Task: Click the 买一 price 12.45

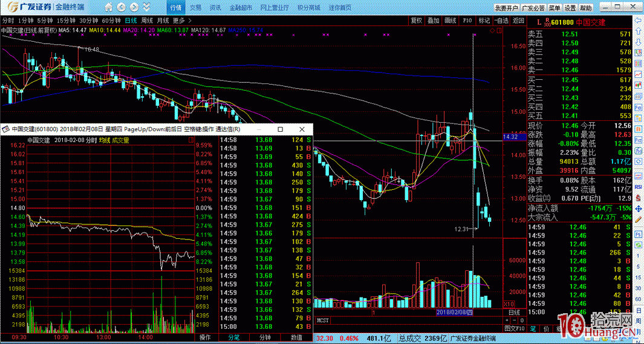Action: 569,80
